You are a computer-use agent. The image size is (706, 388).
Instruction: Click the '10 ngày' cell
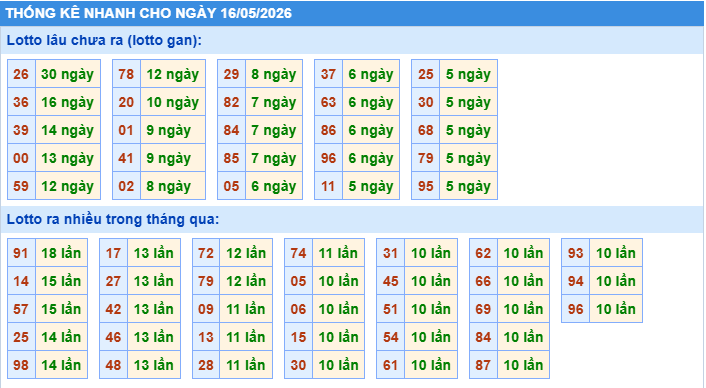[173, 102]
